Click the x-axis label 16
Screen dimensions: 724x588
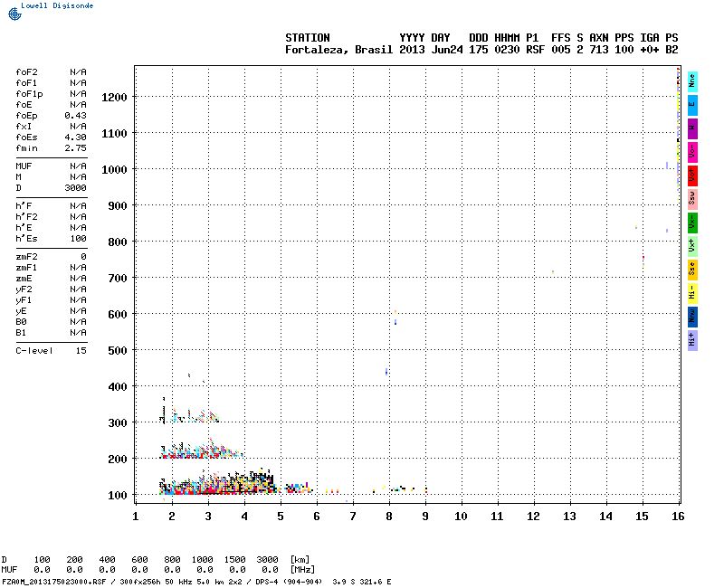[x=678, y=517]
